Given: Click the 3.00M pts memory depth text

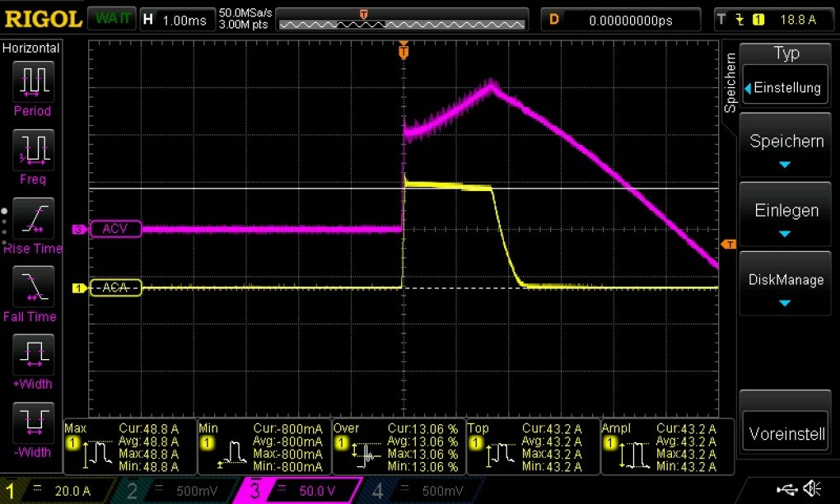Looking at the screenshot, I should tap(243, 25).
